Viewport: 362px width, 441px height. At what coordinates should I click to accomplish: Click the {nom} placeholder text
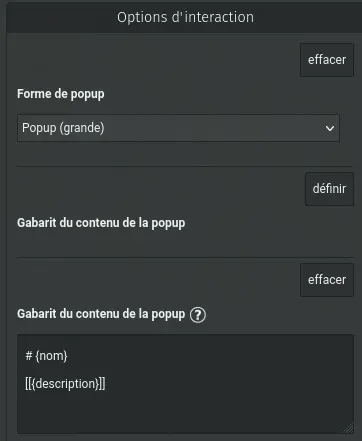pos(51,356)
